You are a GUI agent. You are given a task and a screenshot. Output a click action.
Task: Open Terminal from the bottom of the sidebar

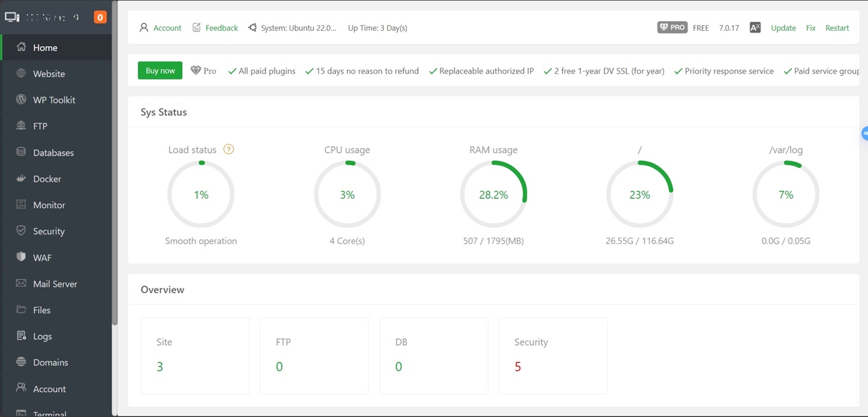tap(49, 413)
